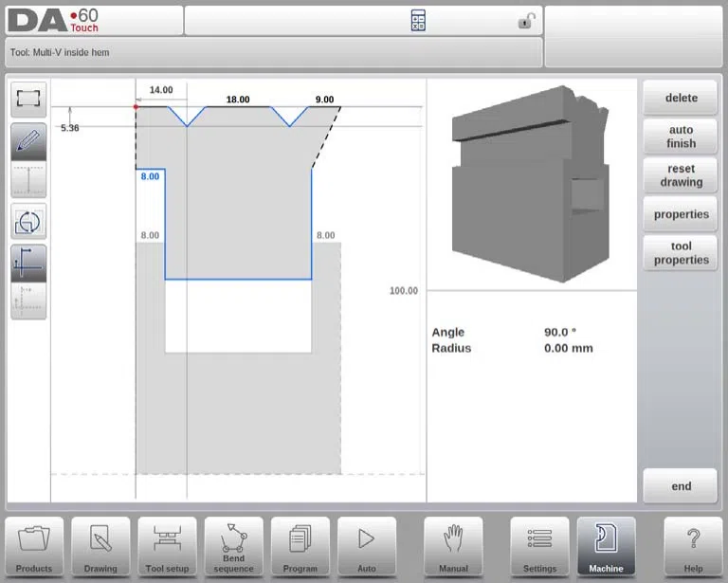Open Tool setup
728x583 pixels.
167,546
